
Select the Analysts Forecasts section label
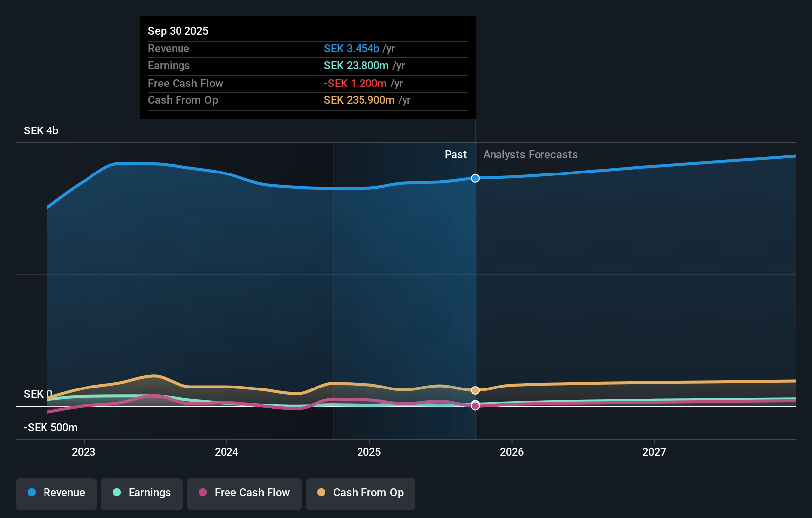click(530, 154)
